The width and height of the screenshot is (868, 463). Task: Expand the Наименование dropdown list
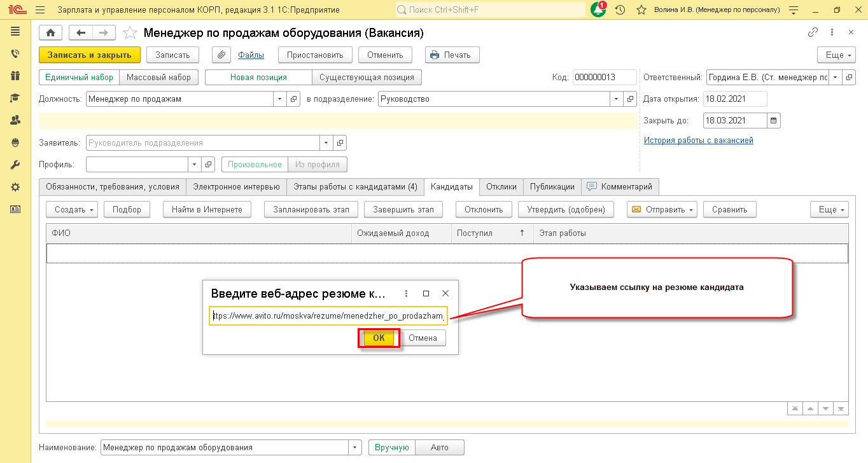(355, 448)
